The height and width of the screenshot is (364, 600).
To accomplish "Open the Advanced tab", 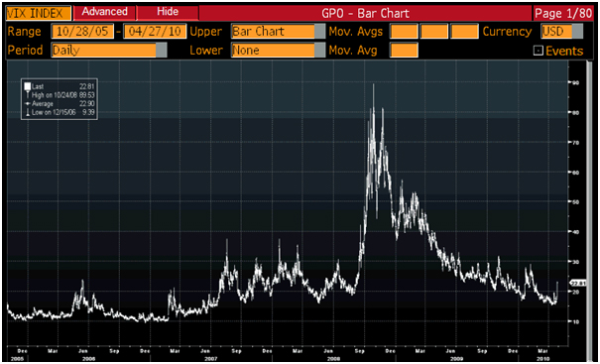I will [x=105, y=13].
